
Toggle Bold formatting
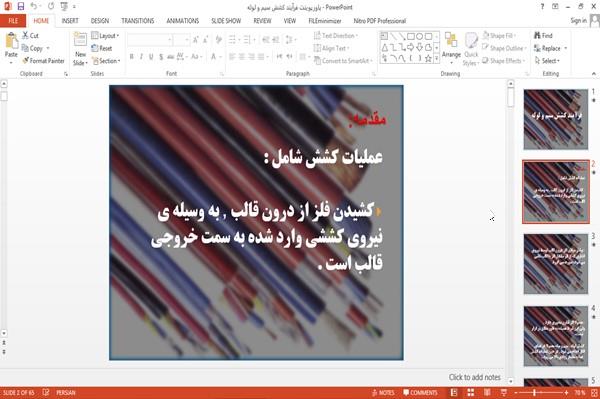point(132,57)
